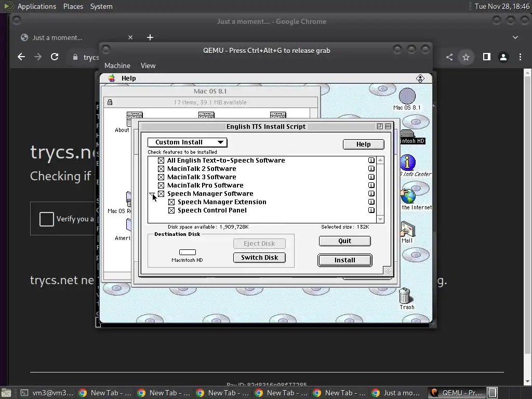
Task: Show info for Speech Manager Software
Action: pyautogui.click(x=371, y=193)
